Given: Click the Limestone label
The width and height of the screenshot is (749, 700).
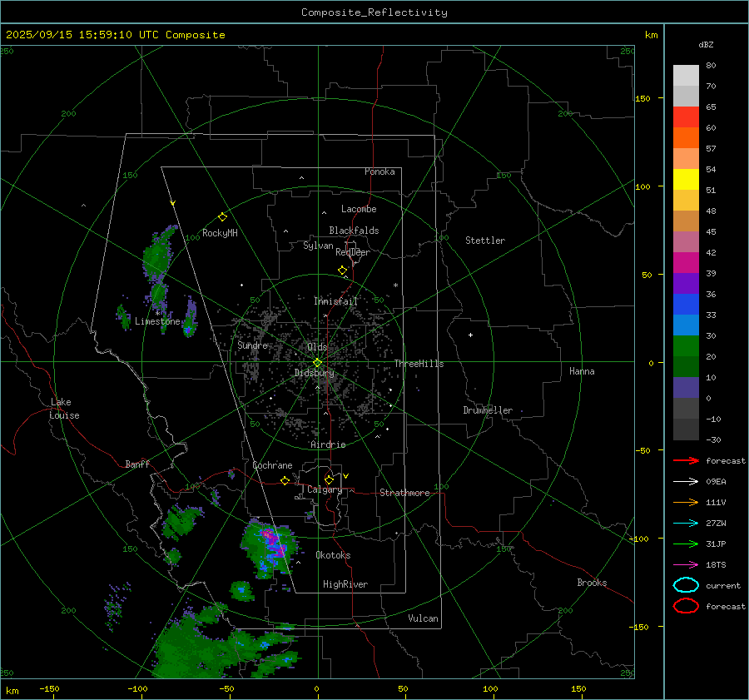Looking at the screenshot, I should (x=157, y=321).
